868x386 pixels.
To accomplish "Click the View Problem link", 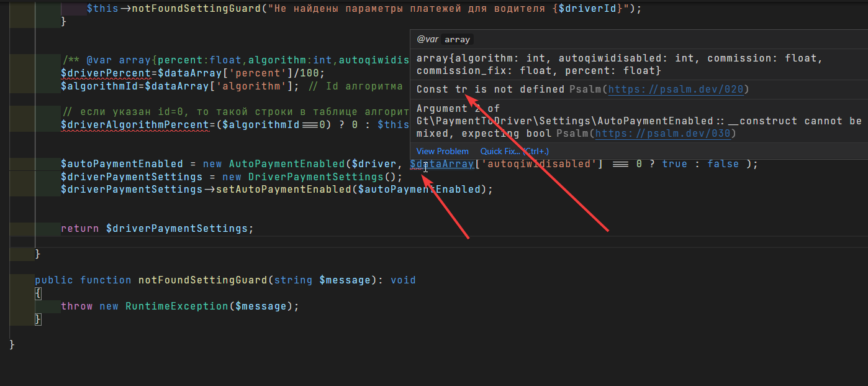I will (442, 151).
